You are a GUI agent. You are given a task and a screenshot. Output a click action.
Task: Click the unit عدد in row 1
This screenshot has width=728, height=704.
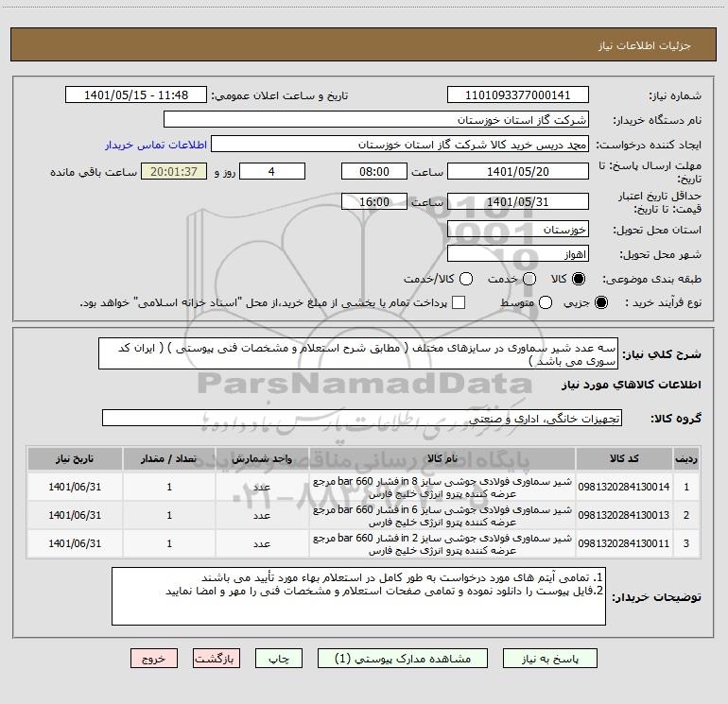point(262,487)
